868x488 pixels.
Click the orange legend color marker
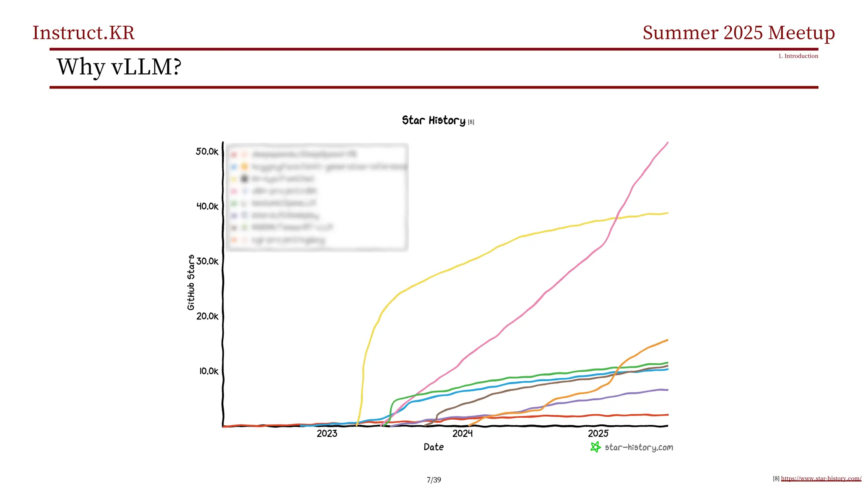[234, 240]
